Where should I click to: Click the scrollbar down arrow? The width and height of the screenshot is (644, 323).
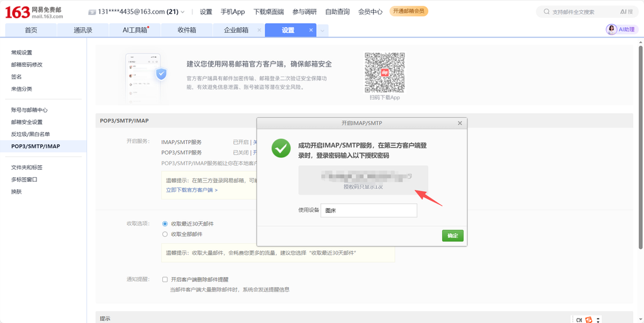pos(641,320)
